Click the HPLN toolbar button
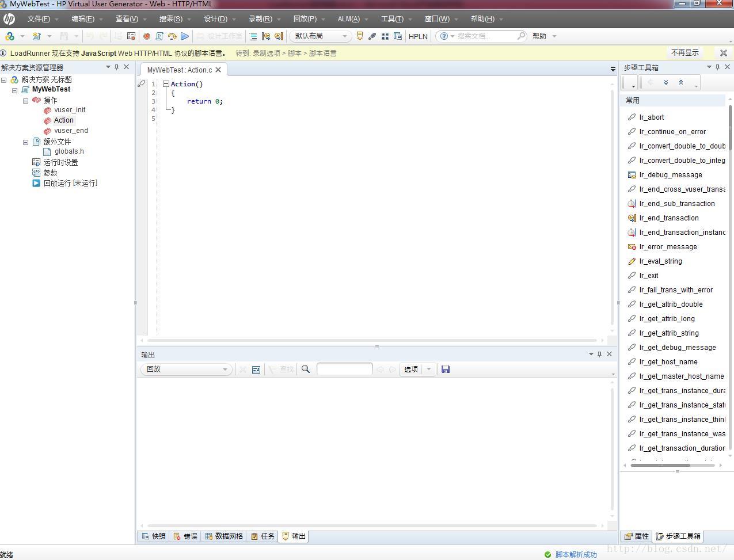This screenshot has width=734, height=560. [418, 36]
